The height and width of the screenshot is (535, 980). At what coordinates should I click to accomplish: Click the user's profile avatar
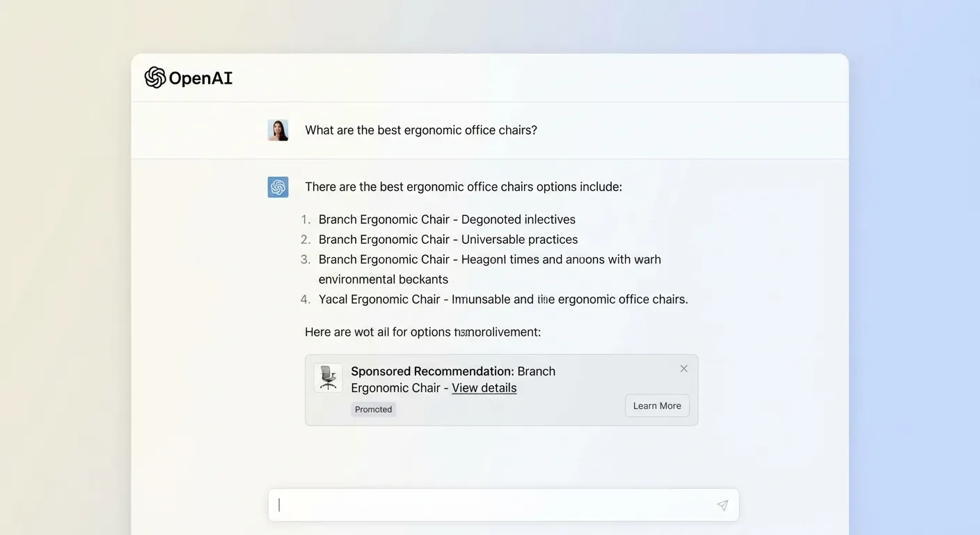point(278,130)
